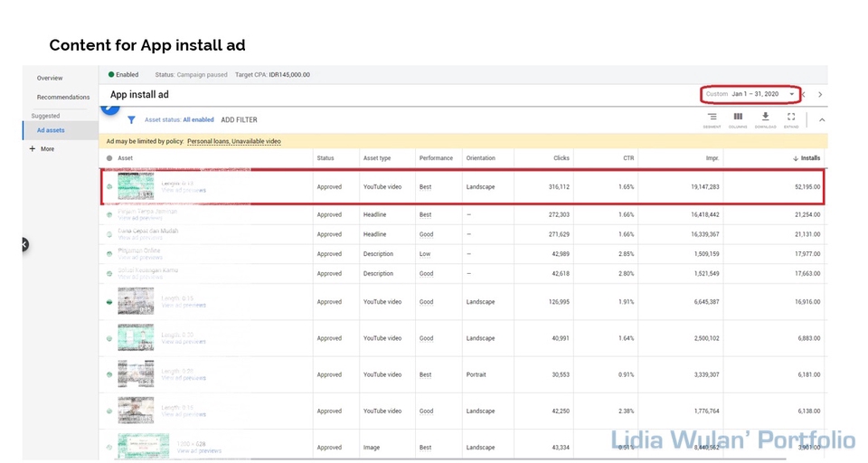Open thumbnail of the 126,995 clicks video
The image size is (868, 463).
point(136,301)
